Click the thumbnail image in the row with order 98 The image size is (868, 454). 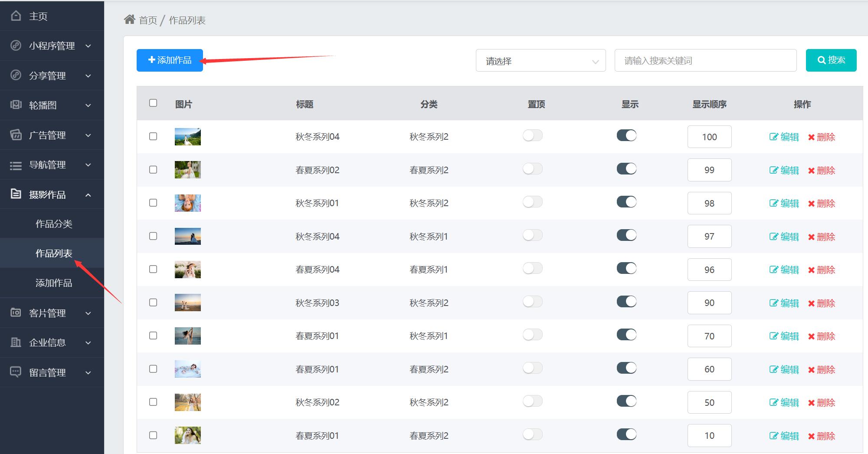(x=187, y=203)
